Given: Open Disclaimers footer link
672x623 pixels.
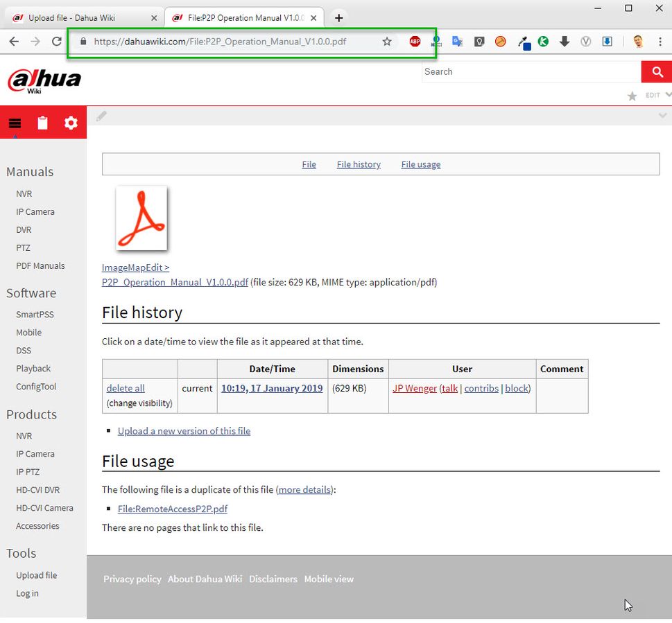Looking at the screenshot, I should [x=273, y=579].
